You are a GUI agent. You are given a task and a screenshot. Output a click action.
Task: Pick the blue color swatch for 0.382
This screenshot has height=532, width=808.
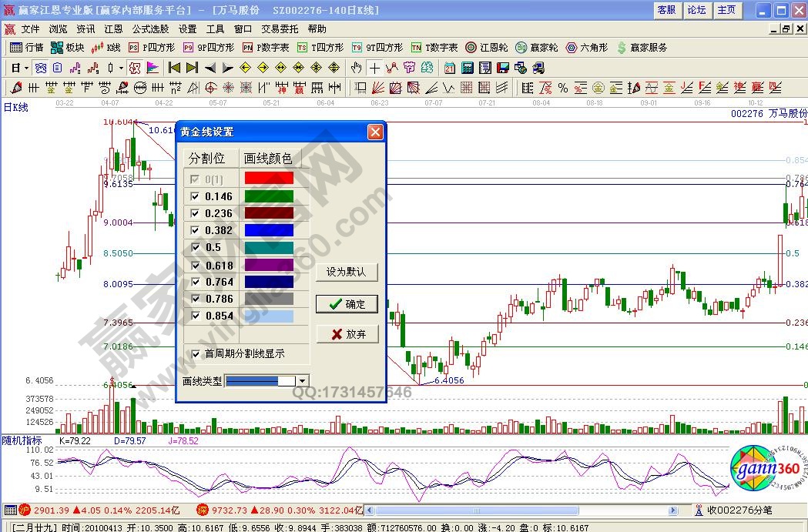coord(268,230)
